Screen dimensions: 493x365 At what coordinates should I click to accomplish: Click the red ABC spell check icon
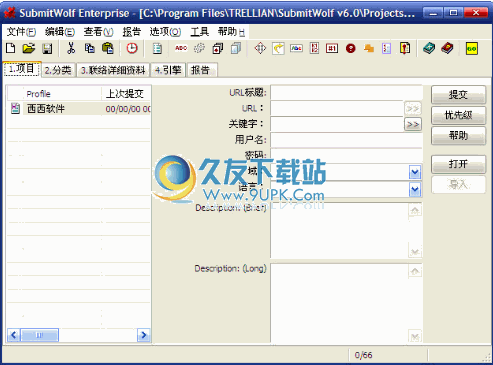(x=181, y=48)
